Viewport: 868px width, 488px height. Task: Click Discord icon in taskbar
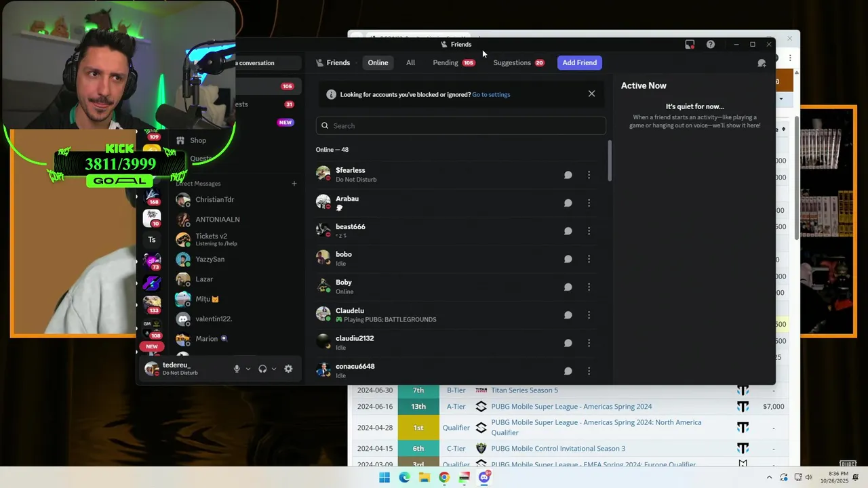tap(484, 477)
